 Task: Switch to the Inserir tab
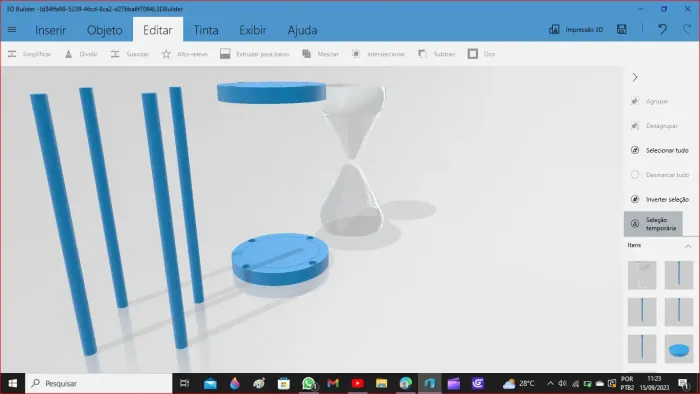[x=50, y=30]
